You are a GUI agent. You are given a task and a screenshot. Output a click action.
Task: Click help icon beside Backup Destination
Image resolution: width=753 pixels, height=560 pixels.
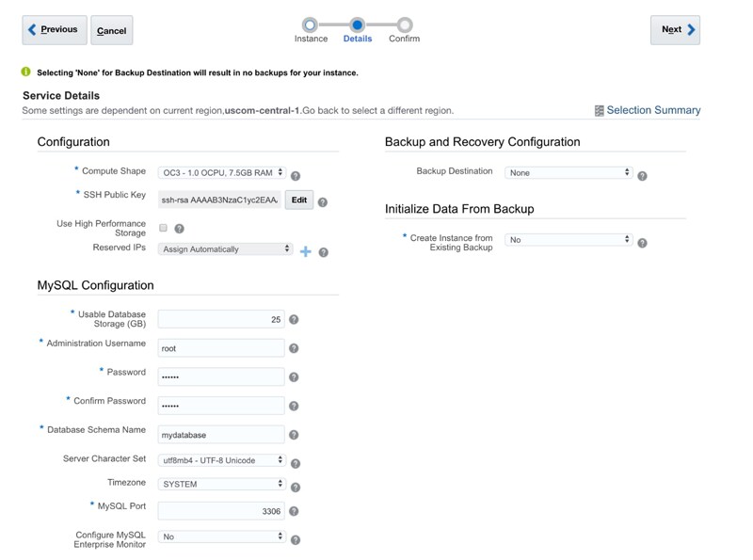(642, 176)
